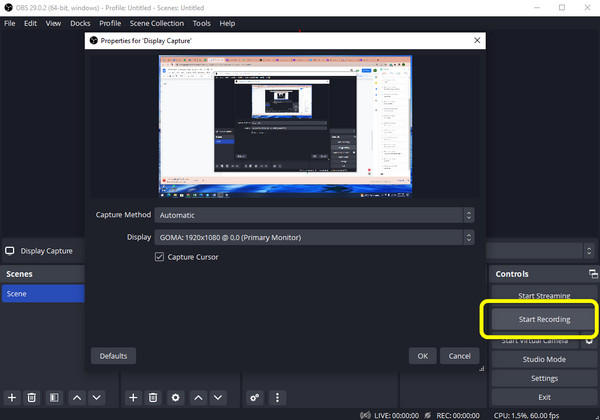The height and width of the screenshot is (420, 600).
Task: Click the Exit button in Controls
Action: pyautogui.click(x=544, y=397)
